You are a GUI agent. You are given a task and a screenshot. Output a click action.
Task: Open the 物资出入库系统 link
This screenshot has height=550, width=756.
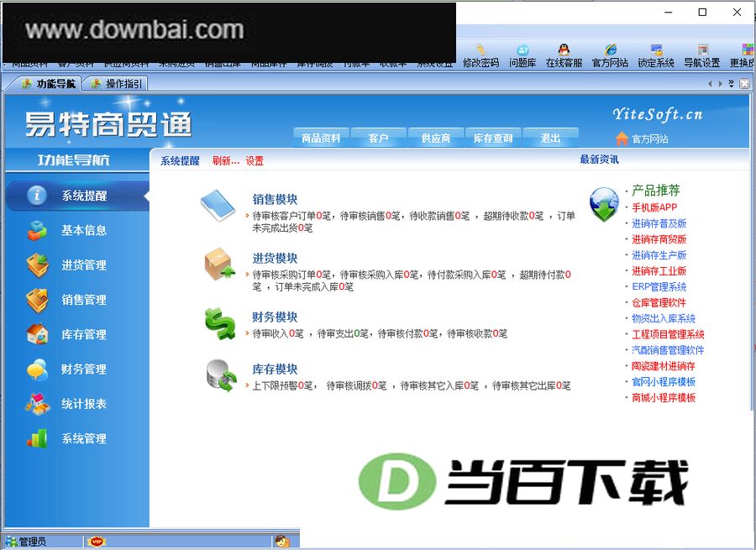(664, 318)
